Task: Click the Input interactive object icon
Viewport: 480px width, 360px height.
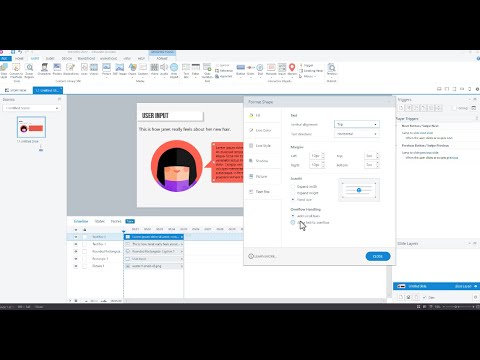Action: [282, 69]
